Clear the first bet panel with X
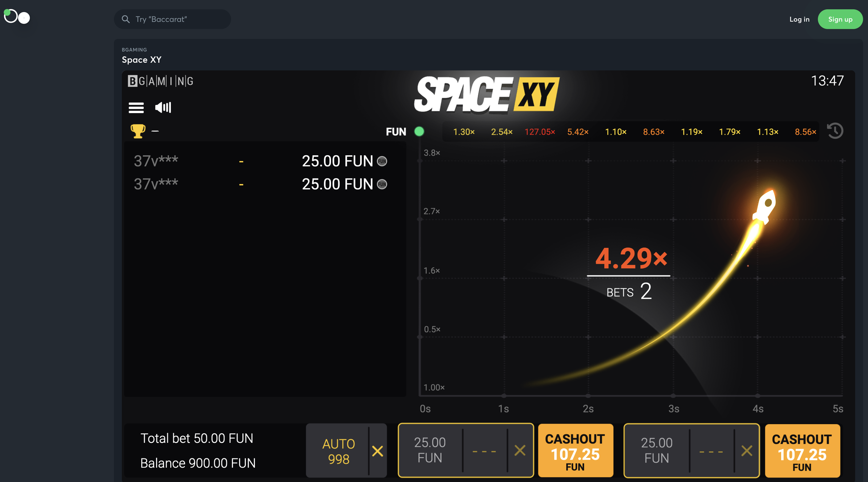Viewport: 868px width, 482px height. click(520, 450)
